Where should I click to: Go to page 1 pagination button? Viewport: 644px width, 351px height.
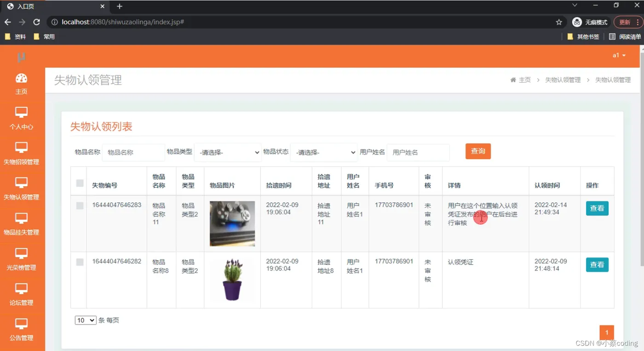coord(607,333)
